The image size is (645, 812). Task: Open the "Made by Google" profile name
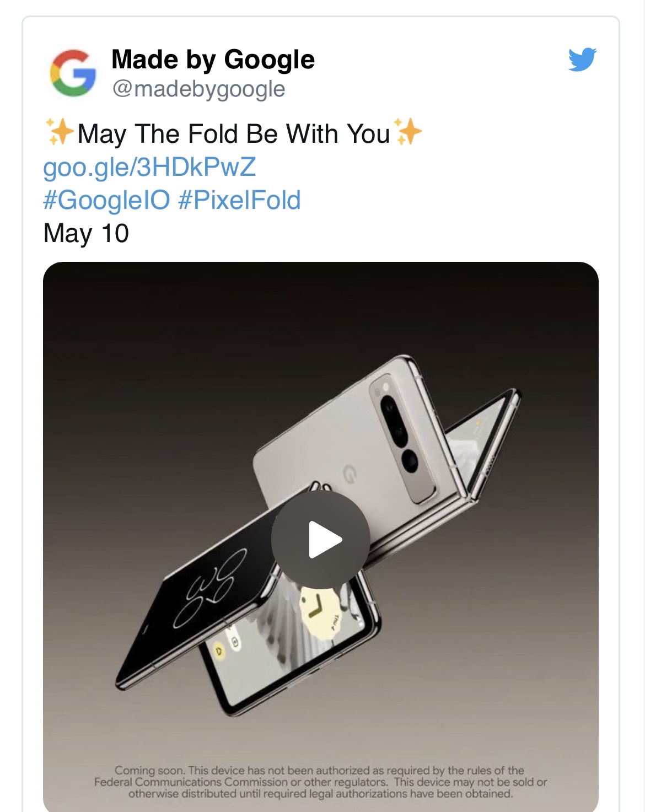(213, 60)
